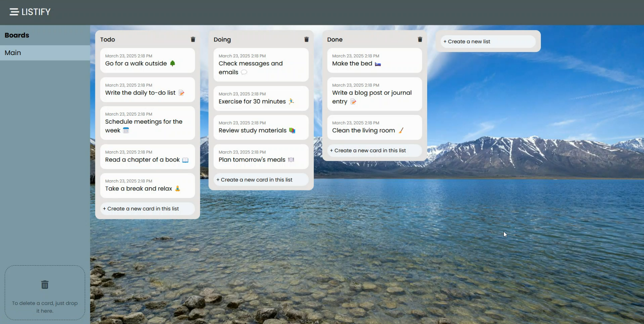Open the Listify hamburger menu
Screen dimensions: 644x324
coord(14,12)
